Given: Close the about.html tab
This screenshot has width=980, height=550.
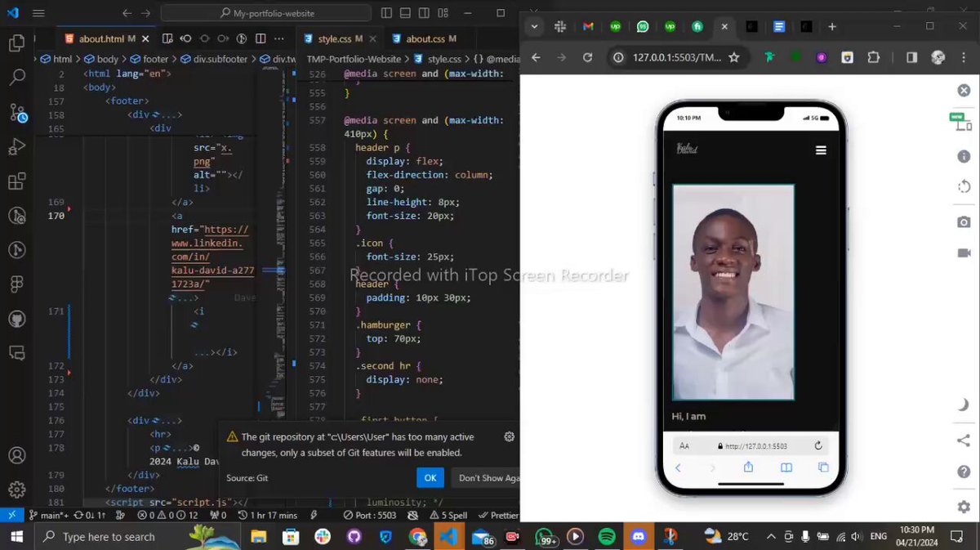Looking at the screenshot, I should [144, 38].
